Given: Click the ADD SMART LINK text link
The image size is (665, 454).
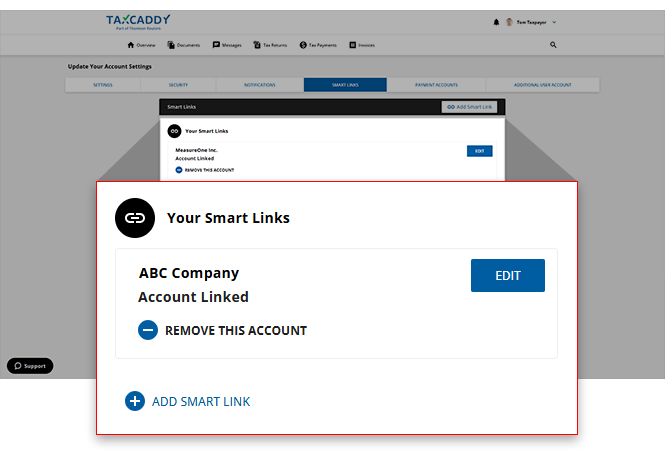Looking at the screenshot, I should [x=201, y=401].
